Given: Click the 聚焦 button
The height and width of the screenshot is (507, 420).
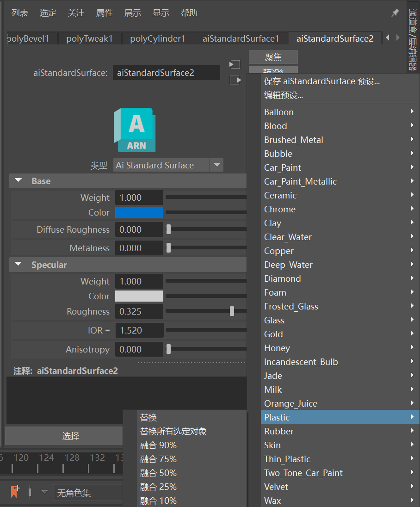Looking at the screenshot, I should tap(273, 57).
